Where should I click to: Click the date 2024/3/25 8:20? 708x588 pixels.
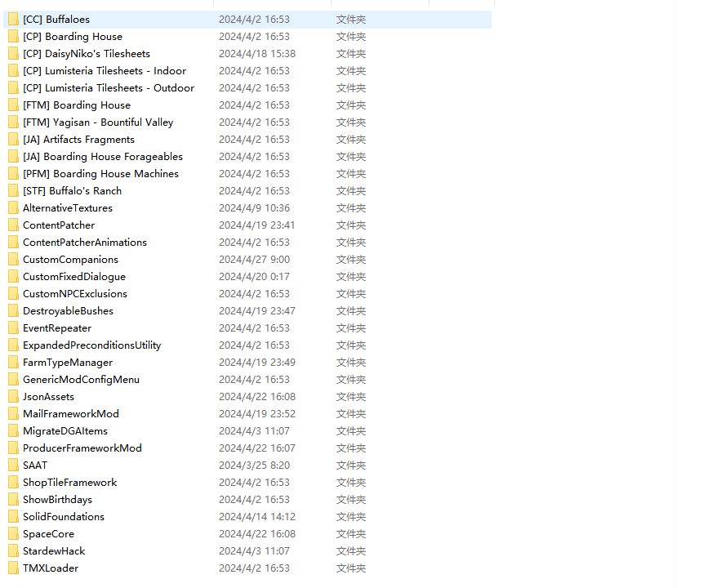(254, 465)
